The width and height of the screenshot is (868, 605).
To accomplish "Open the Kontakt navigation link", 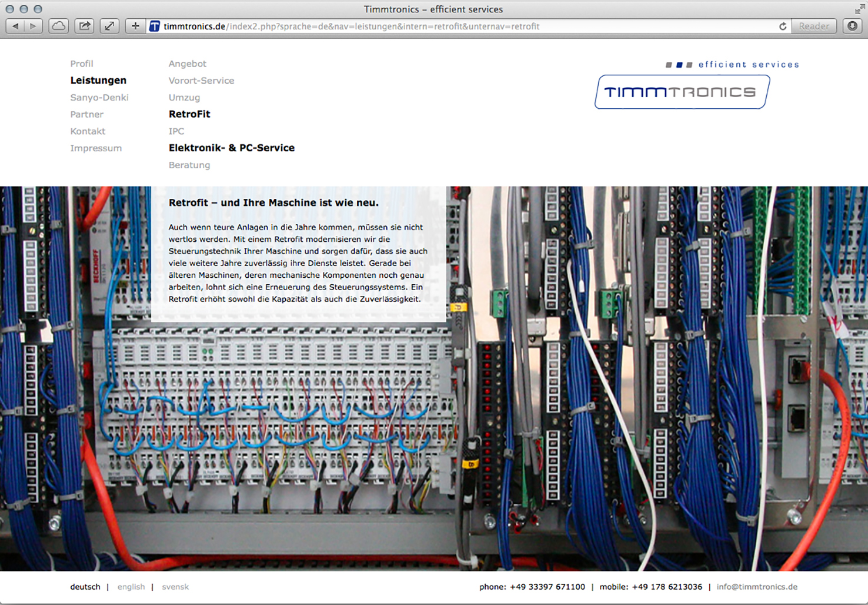I will [88, 131].
